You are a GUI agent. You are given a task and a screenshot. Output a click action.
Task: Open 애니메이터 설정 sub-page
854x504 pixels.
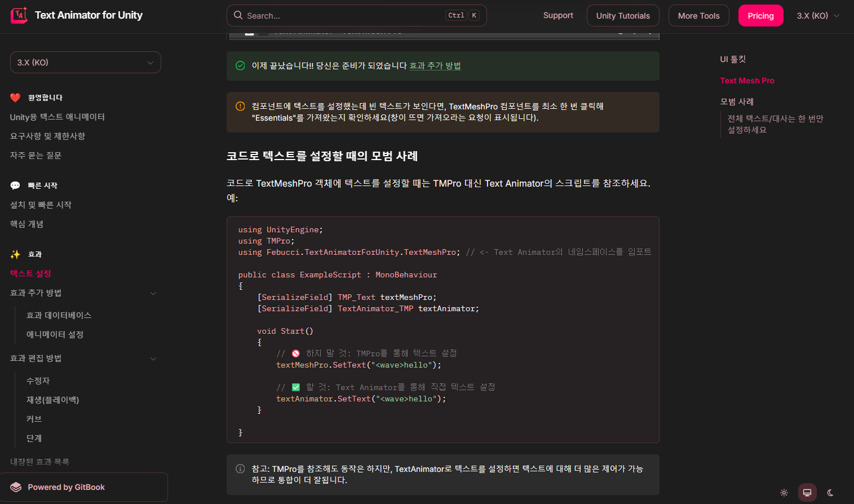coord(55,334)
